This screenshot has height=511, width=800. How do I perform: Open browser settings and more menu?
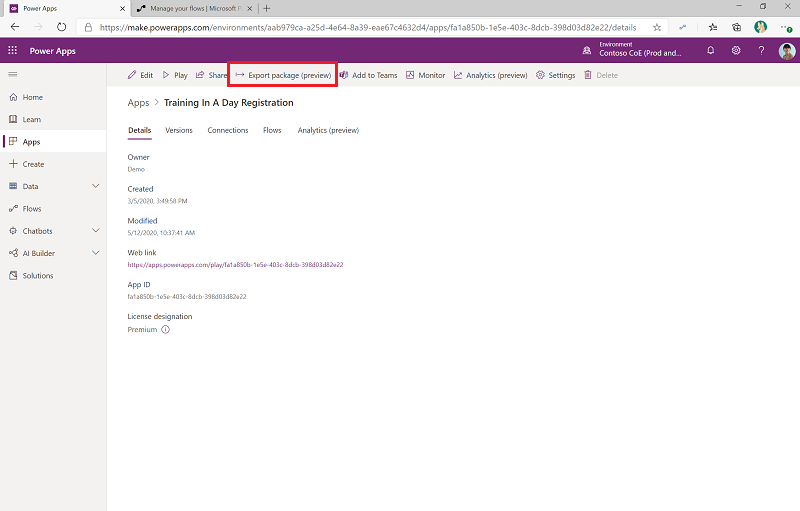click(786, 28)
